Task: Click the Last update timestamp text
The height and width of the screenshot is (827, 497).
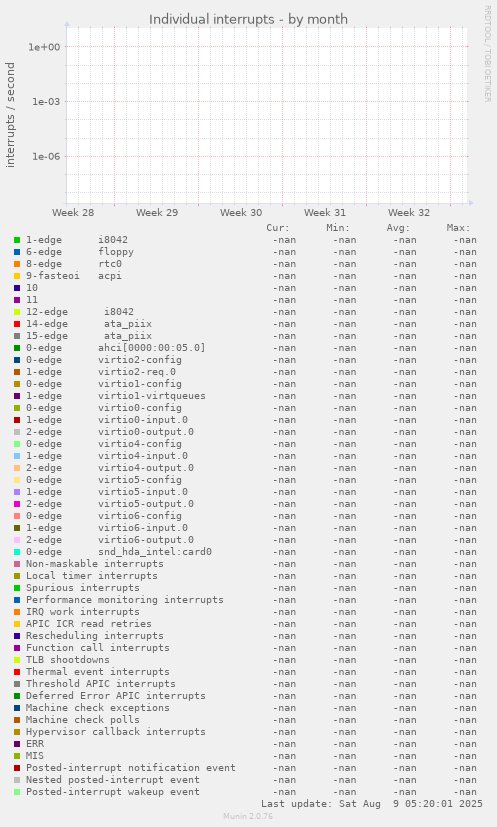Action: pyautogui.click(x=371, y=804)
